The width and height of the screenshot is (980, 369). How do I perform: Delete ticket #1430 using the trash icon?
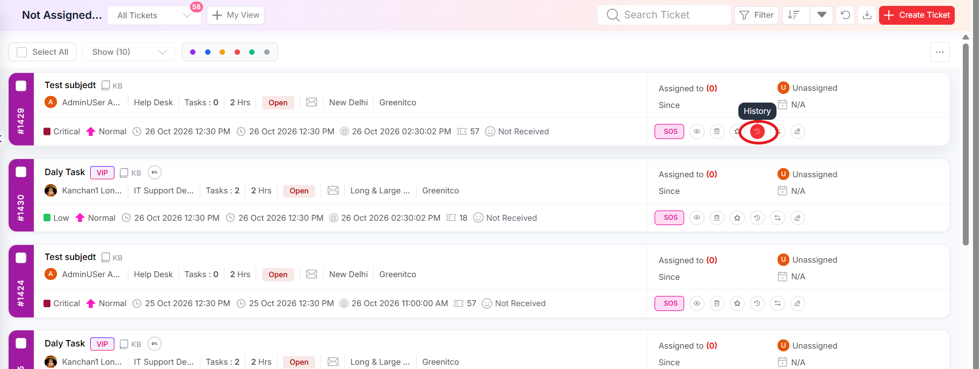tap(717, 218)
